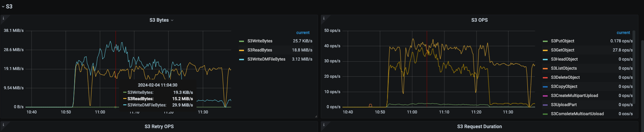
Task: Click the tooltip timestamp 2024-02-04 11:04:30
Action: point(157,85)
